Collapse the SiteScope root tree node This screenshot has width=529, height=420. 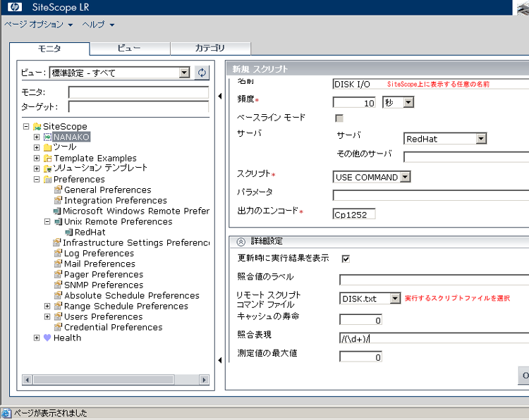coord(26,127)
